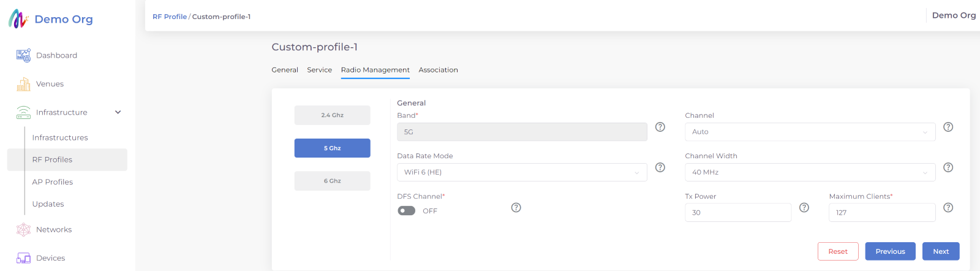
Task: Select the 2.4 Ghz band option
Action: pyautogui.click(x=332, y=115)
